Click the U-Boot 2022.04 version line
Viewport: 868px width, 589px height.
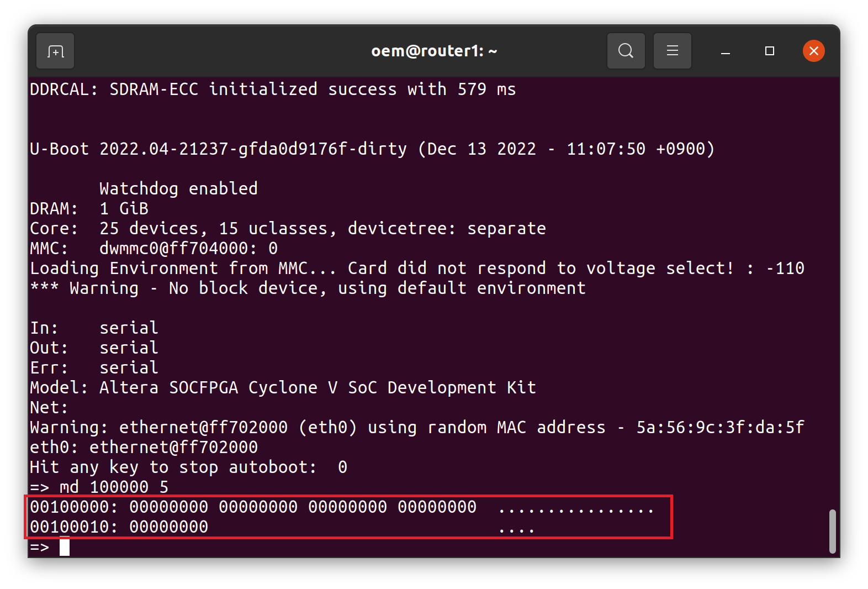tap(372, 149)
